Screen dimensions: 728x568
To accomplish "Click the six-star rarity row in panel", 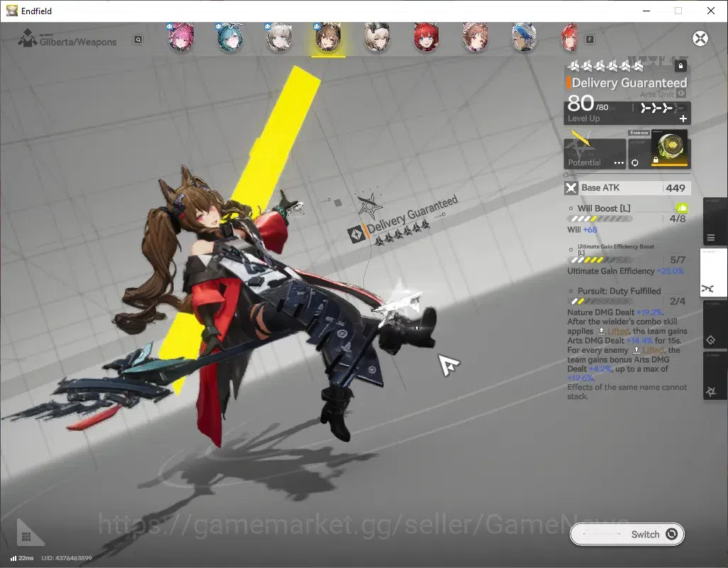I will point(606,67).
